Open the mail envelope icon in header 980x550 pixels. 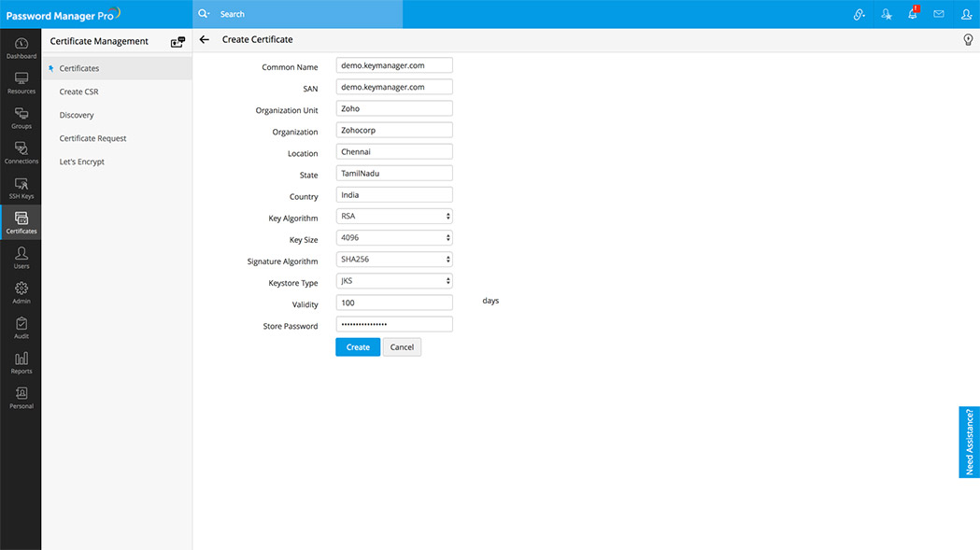(x=939, y=14)
